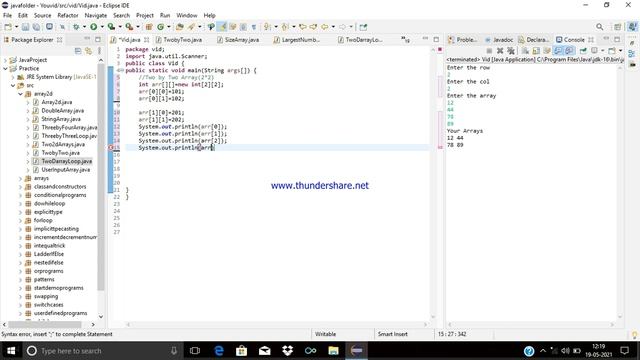Click the Terminate console button
Image resolution: width=640 pixels, height=360 pixels.
point(489,51)
